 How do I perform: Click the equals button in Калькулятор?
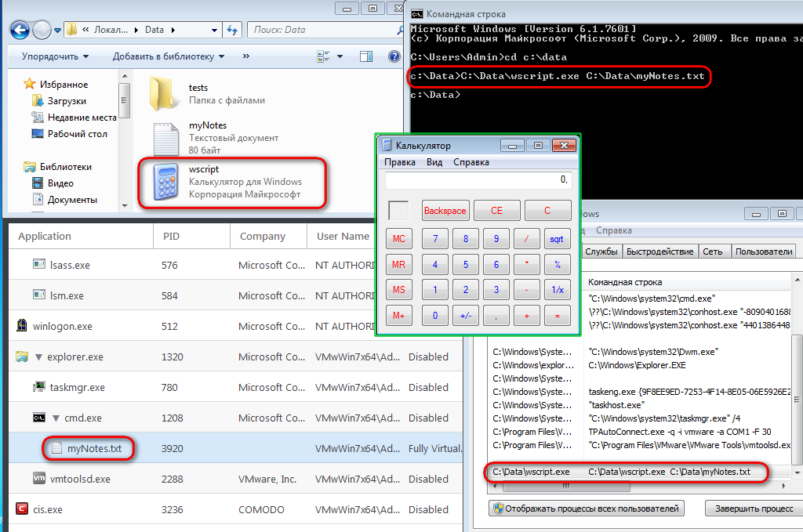[558, 316]
